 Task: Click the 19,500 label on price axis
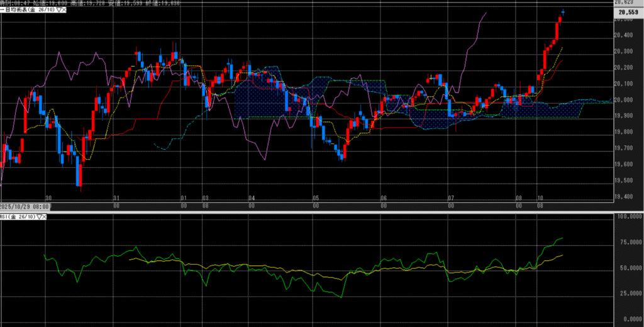tap(627, 180)
